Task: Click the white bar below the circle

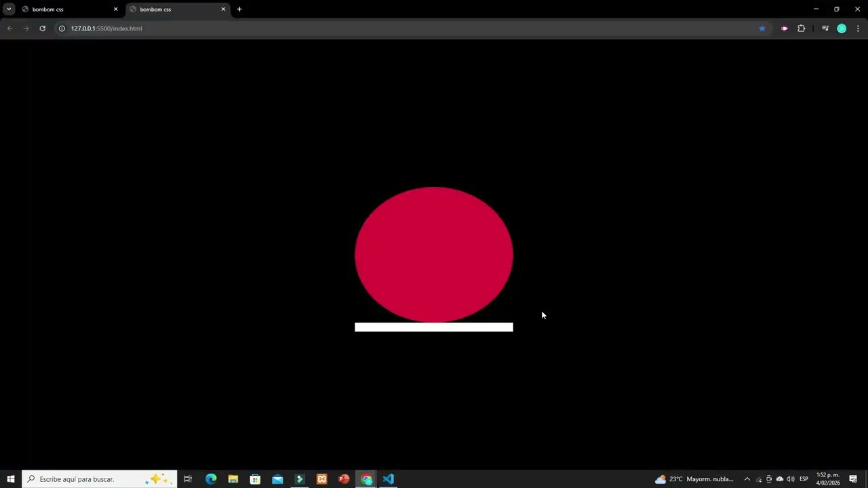Action: [x=434, y=327]
